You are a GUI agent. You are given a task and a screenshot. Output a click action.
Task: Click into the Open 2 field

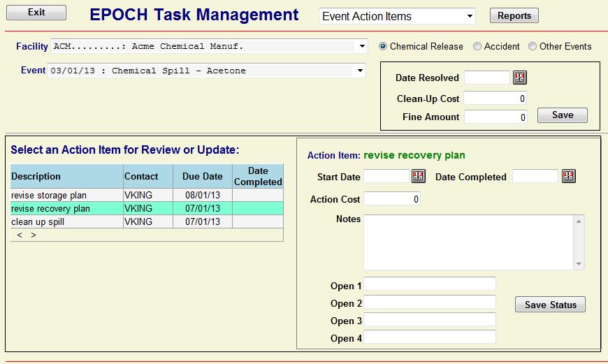click(x=430, y=302)
